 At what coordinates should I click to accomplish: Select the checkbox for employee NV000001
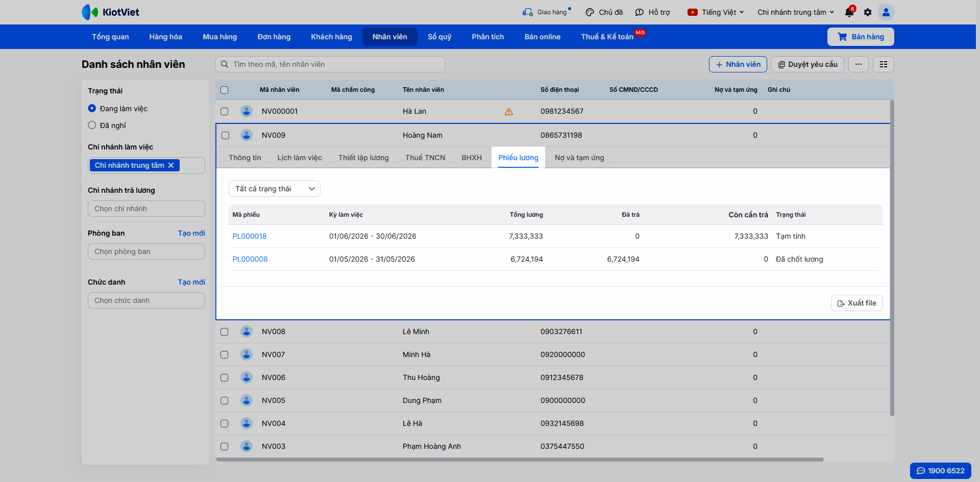point(225,111)
